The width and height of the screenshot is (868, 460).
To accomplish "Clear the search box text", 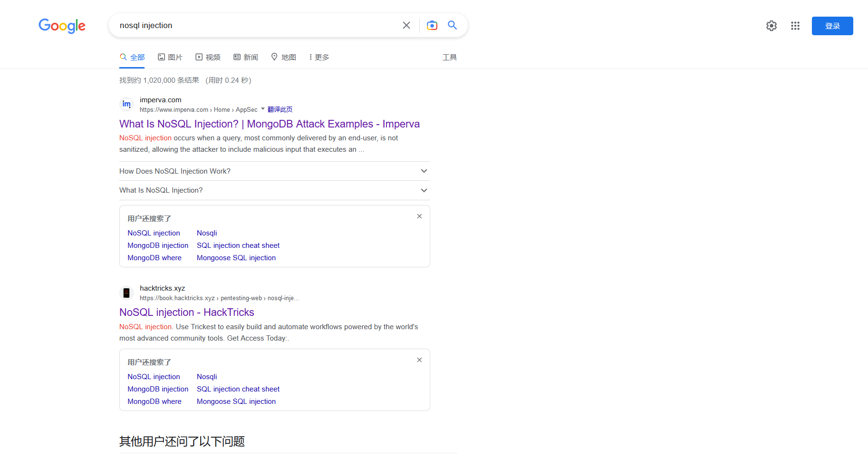I will [x=406, y=25].
